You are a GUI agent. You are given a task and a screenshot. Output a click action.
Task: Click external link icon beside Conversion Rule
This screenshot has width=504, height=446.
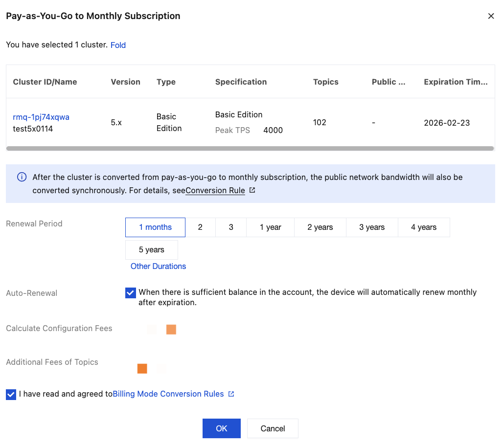[252, 190]
